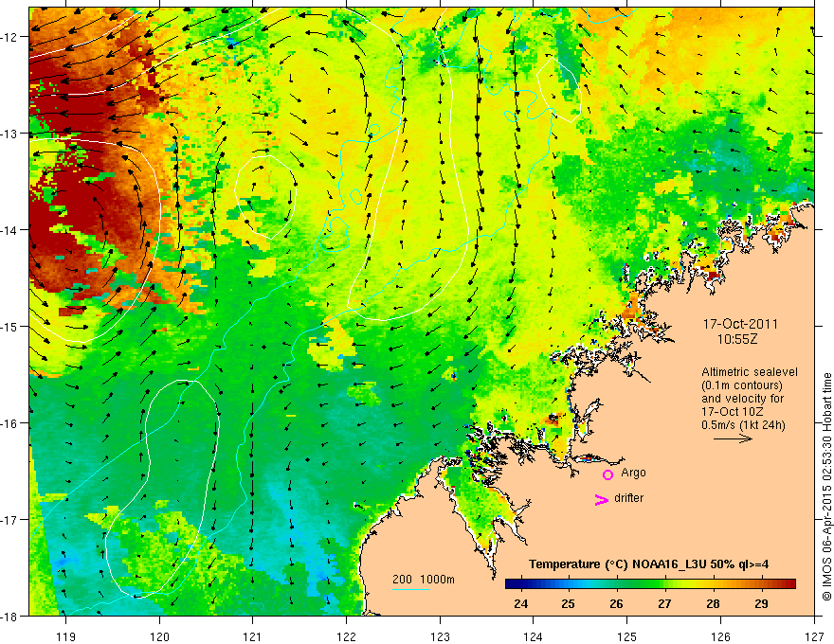Viewport: 834px width, 644px height.
Task: Click the latitude axis label -13
Action: click(x=10, y=134)
